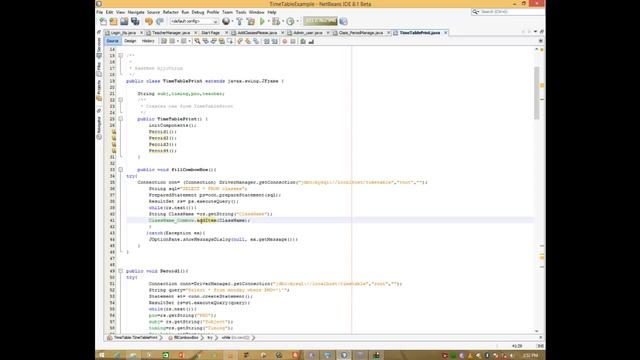Switch to the Start Page tab
The image size is (640, 360).
pyautogui.click(x=211, y=33)
